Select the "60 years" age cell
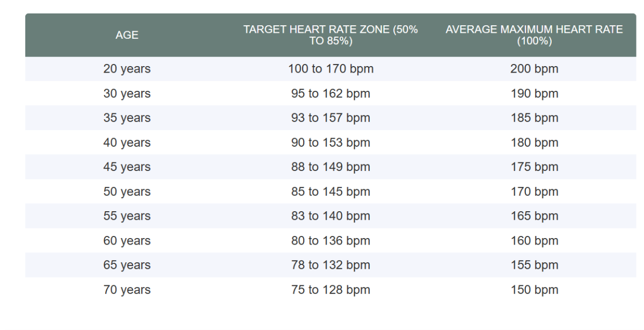 (127, 241)
